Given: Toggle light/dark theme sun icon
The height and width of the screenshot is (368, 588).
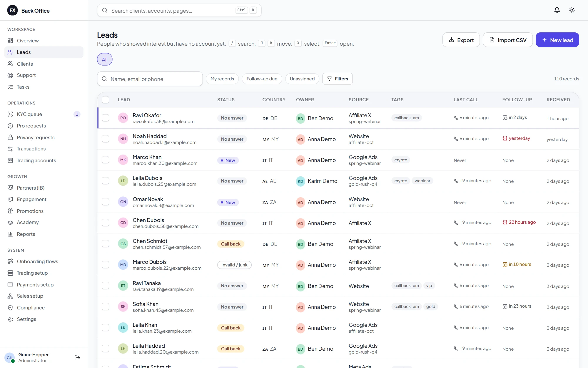Looking at the screenshot, I should [572, 10].
